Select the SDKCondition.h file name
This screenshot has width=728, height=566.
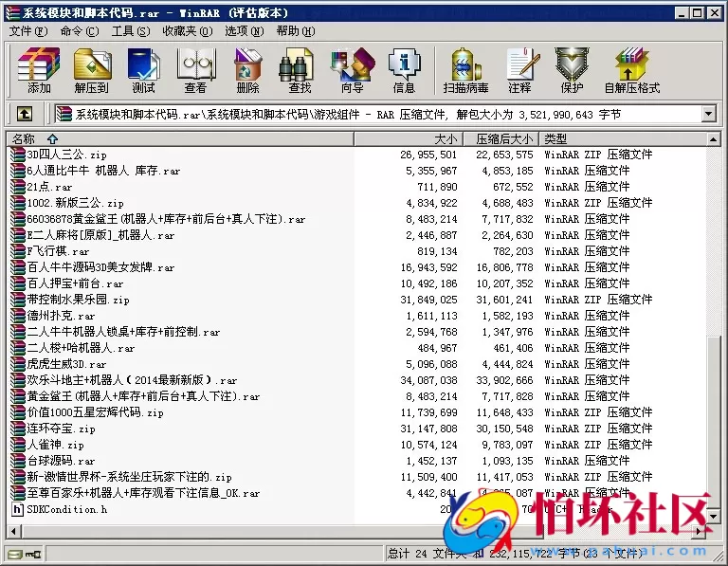67,509
